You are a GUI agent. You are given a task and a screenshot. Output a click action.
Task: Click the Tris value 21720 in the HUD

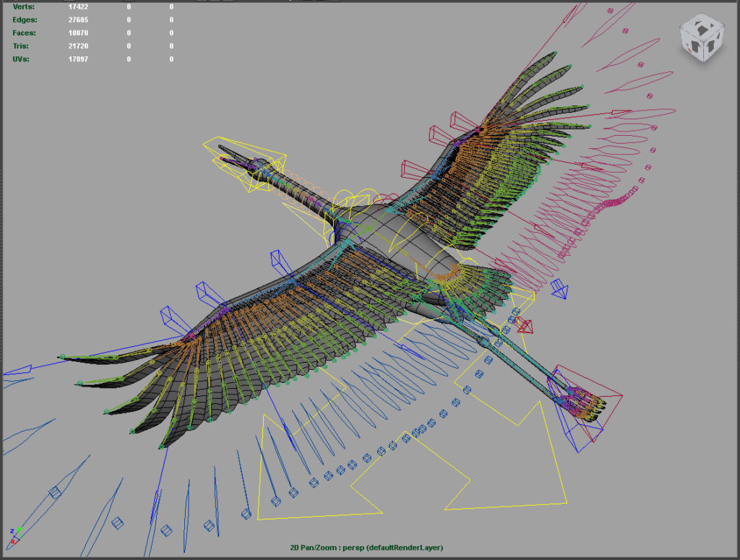click(78, 46)
